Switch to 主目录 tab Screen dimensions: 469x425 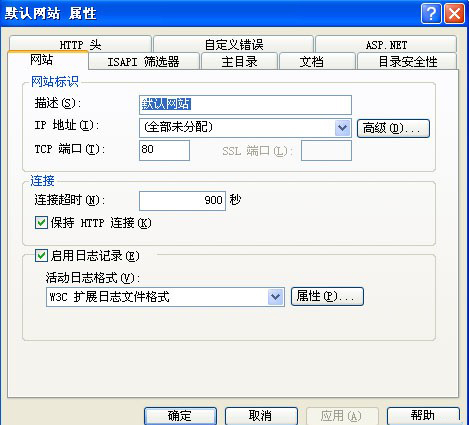(239, 61)
